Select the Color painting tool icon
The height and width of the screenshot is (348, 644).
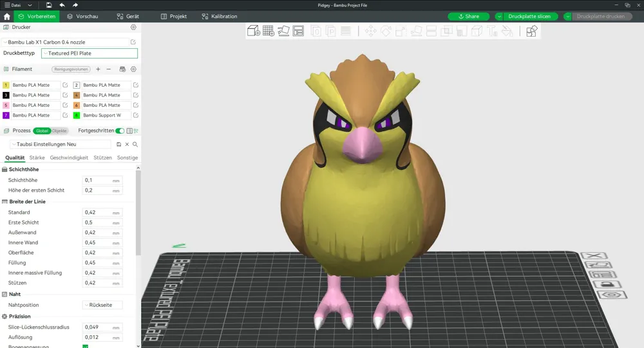[507, 31]
